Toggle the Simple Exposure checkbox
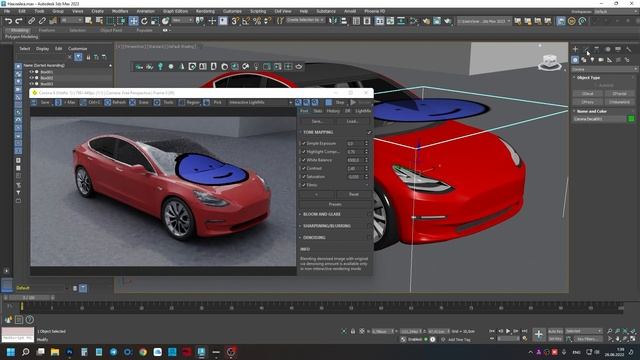640x360 pixels. coord(304,143)
